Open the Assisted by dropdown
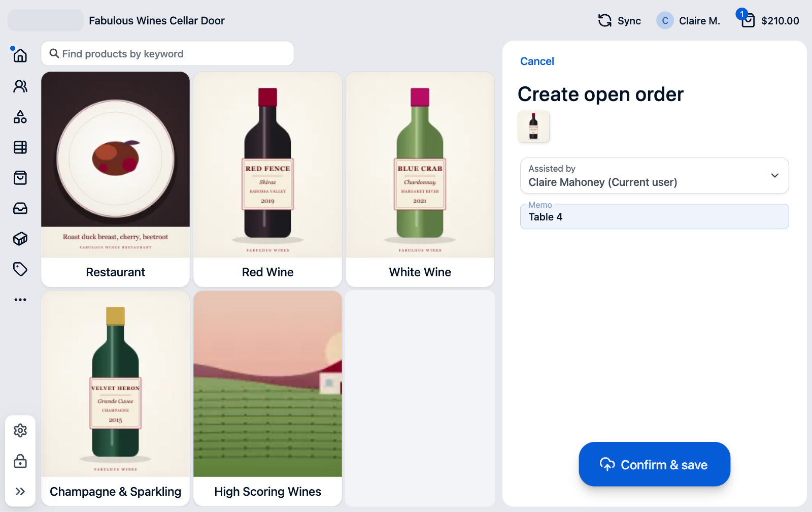Viewport: 812px width, 512px height. pyautogui.click(x=654, y=176)
